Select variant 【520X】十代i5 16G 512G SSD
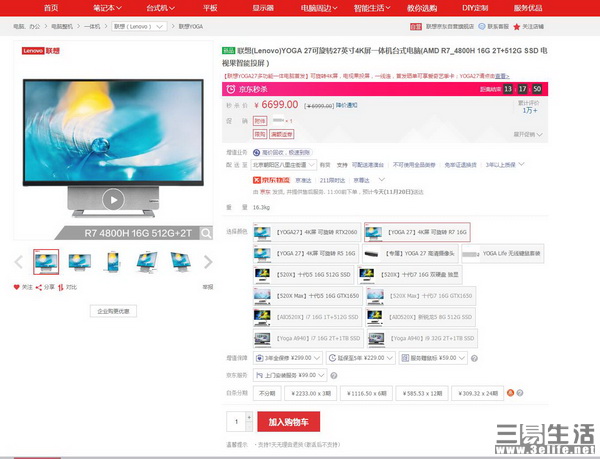The height and width of the screenshot is (459, 600). (303, 275)
